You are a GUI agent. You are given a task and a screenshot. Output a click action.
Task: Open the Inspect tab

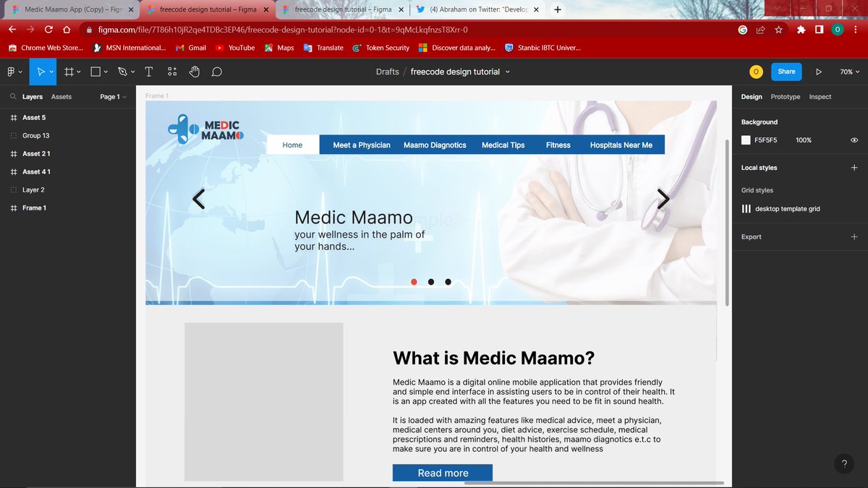(820, 97)
